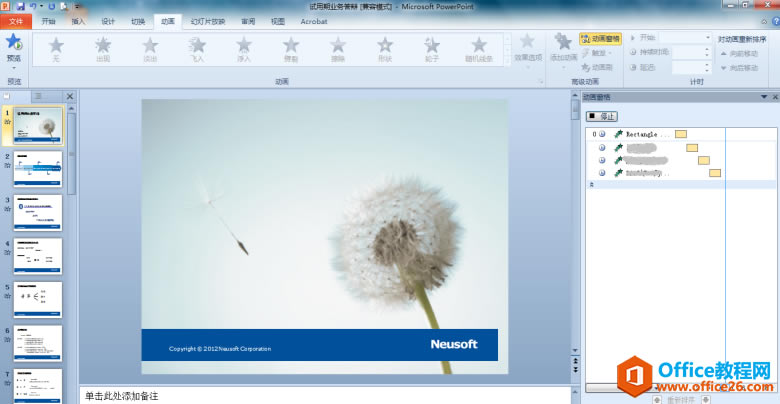The height and width of the screenshot is (404, 780).
Task: Click the timing bar of the Rectangle animation
Action: click(x=681, y=134)
